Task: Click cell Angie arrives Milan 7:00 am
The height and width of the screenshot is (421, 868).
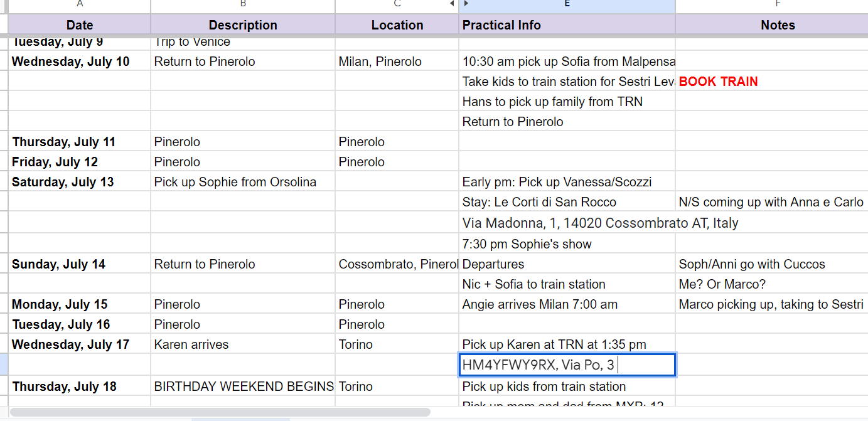Action: tap(540, 304)
